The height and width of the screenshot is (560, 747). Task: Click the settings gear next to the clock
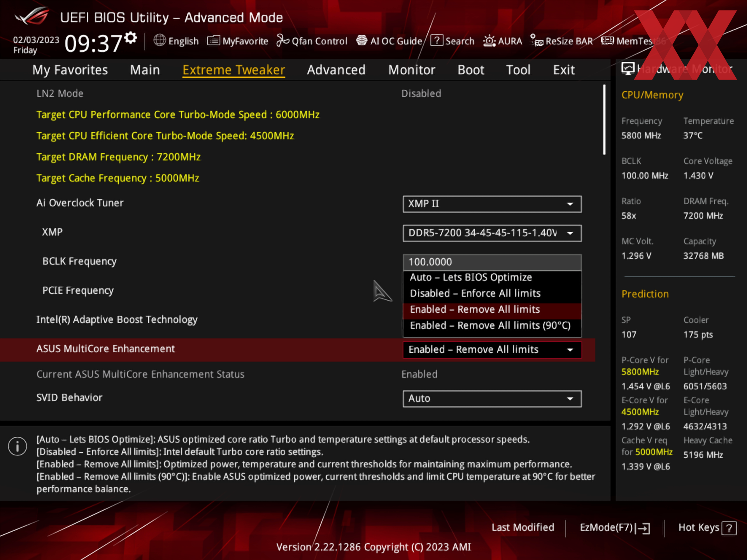[131, 38]
